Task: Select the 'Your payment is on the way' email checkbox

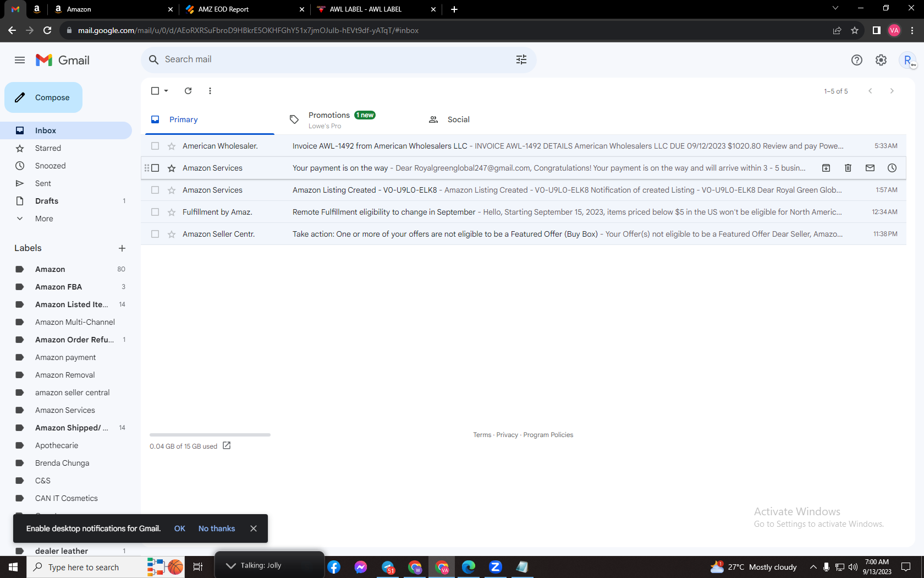Action: pyautogui.click(x=155, y=168)
